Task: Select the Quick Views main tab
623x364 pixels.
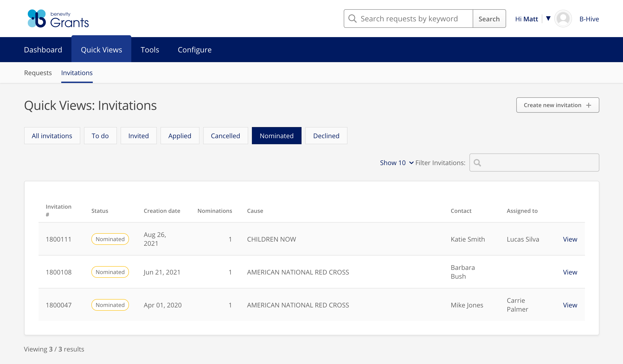Action: (101, 49)
